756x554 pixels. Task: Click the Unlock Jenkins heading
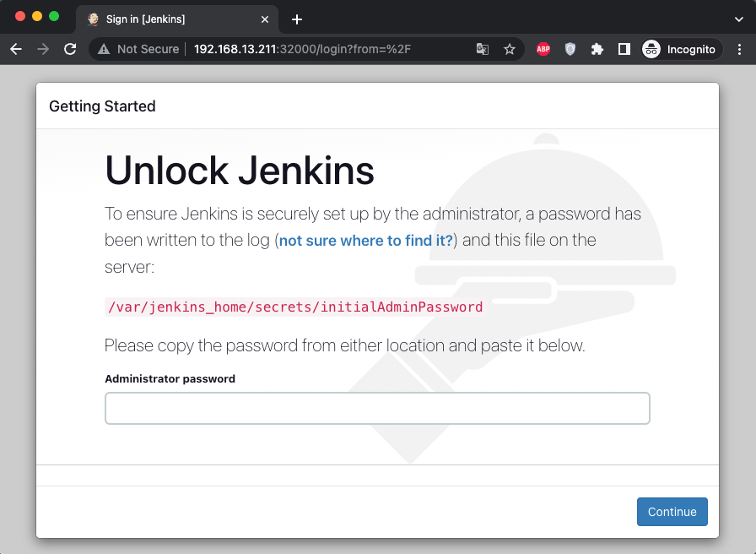coord(239,171)
